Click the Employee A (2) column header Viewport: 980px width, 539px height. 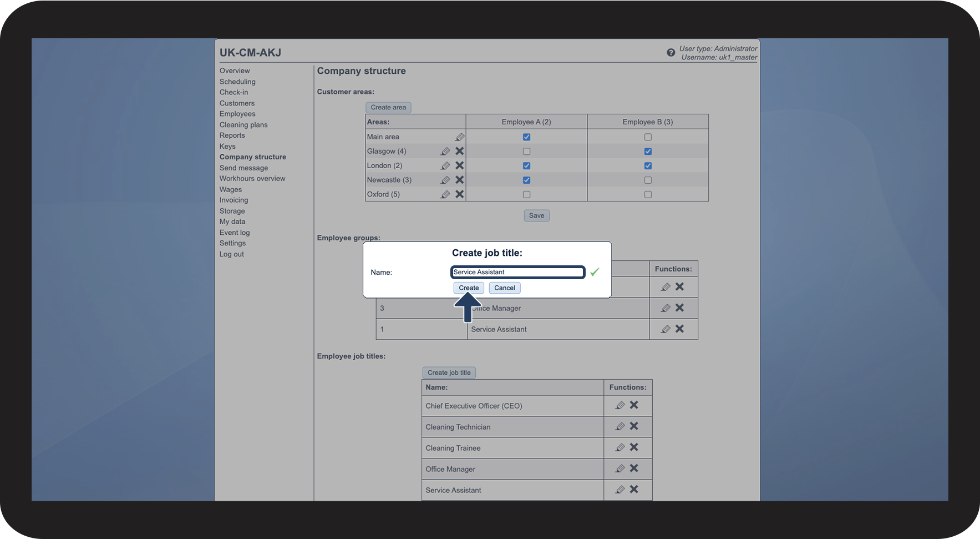pyautogui.click(x=526, y=122)
